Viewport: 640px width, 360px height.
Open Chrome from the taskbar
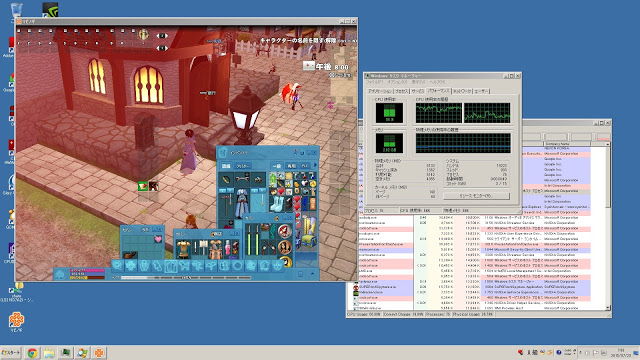pos(32,353)
